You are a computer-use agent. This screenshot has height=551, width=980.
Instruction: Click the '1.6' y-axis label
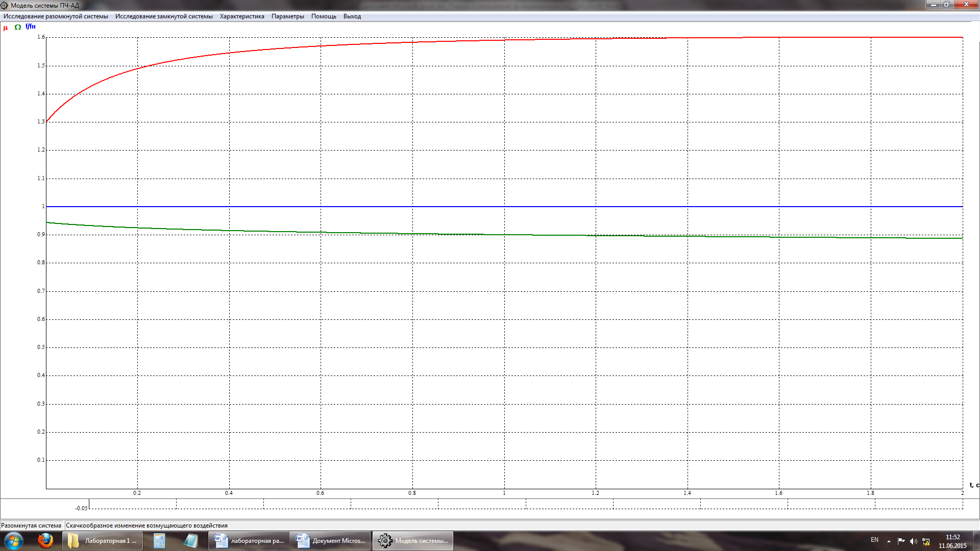(41, 37)
